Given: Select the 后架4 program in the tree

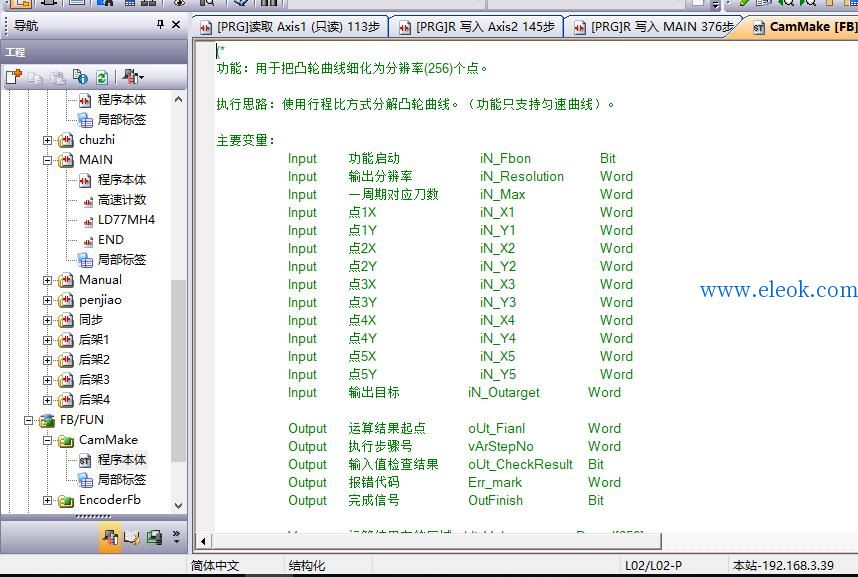Looking at the screenshot, I should pos(94,400).
